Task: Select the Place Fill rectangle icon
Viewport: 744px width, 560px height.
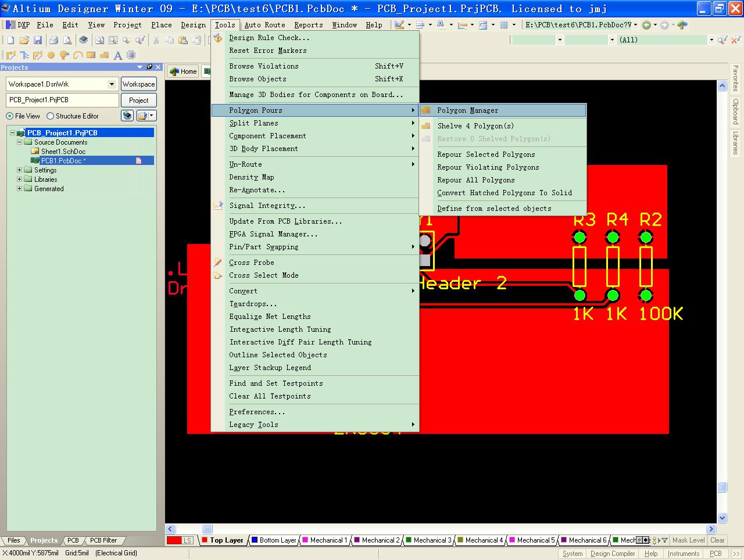Action: coord(91,55)
